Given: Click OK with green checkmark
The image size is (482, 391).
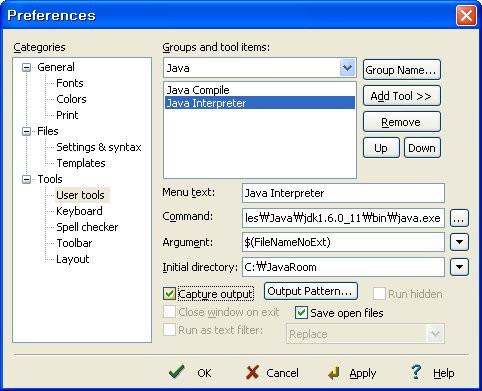Looking at the screenshot, I should (190, 372).
